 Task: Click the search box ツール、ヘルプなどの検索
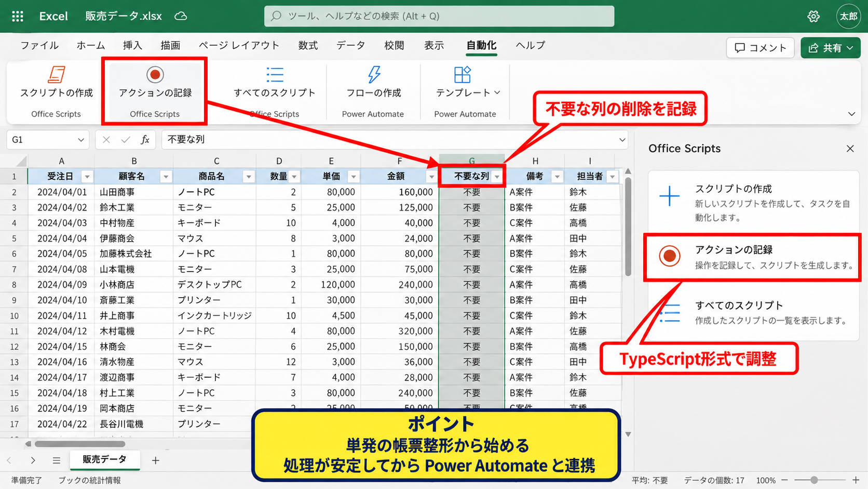pyautogui.click(x=439, y=16)
